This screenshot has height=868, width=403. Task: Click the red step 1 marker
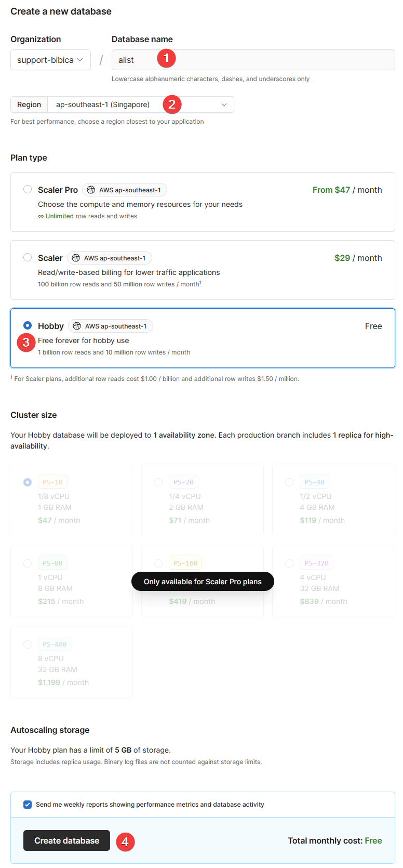(166, 58)
